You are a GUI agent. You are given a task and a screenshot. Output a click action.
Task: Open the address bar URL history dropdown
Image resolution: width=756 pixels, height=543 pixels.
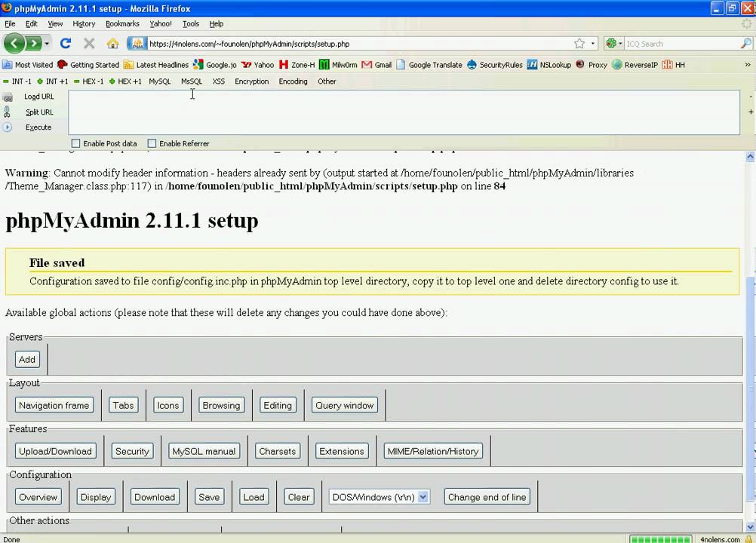coord(593,44)
